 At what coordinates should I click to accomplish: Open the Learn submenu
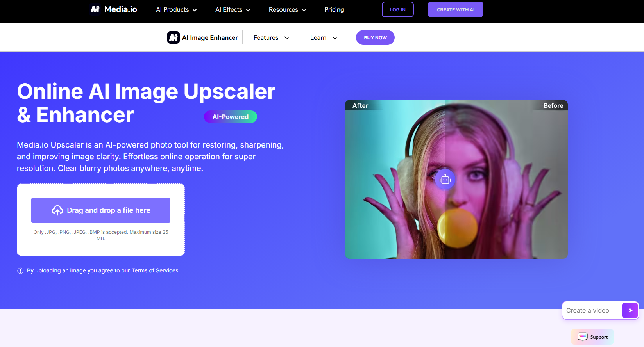[x=324, y=37]
